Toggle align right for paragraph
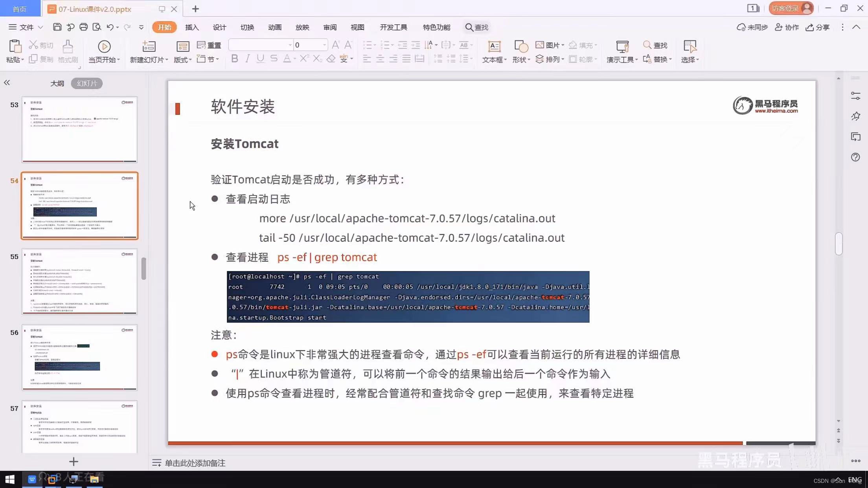 coord(393,59)
